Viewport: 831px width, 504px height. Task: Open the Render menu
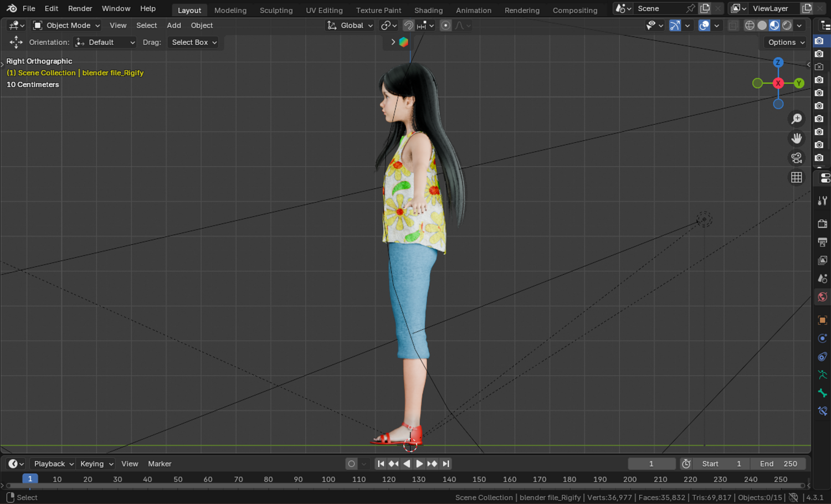pyautogui.click(x=80, y=8)
